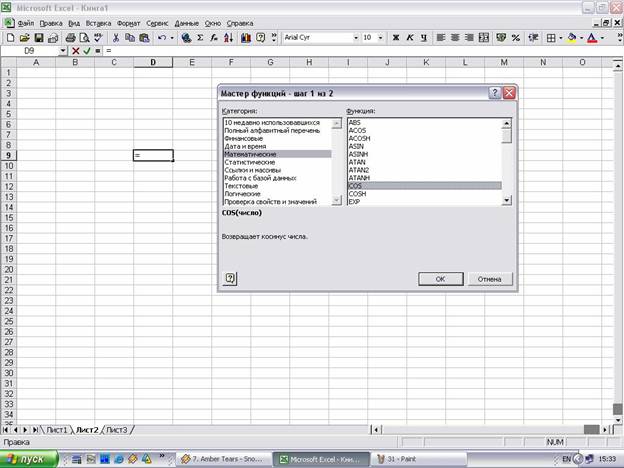Click the Insert Function fx icon
This screenshot has height=468, width=624.
click(214, 38)
